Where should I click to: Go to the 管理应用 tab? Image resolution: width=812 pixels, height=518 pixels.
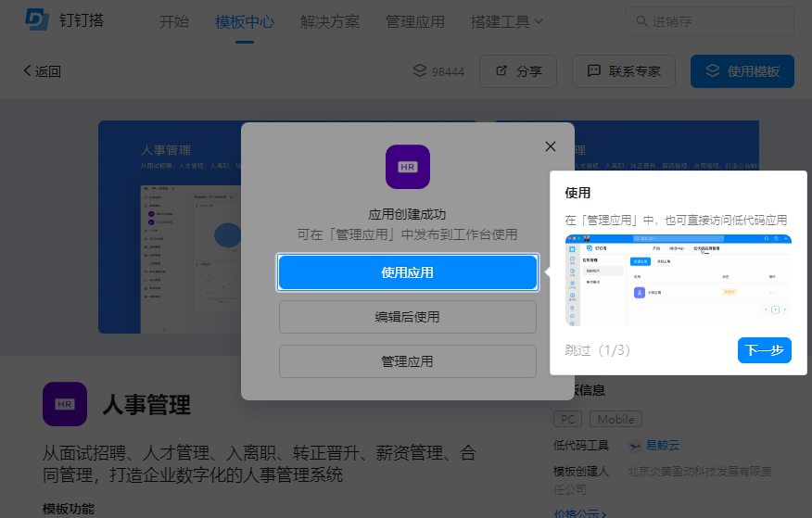[x=414, y=21]
